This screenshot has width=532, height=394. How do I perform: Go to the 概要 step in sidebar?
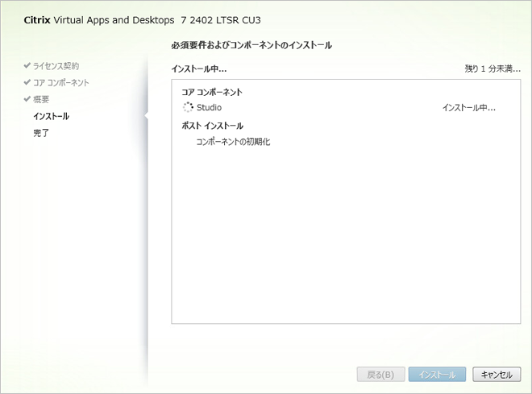pyautogui.click(x=41, y=99)
